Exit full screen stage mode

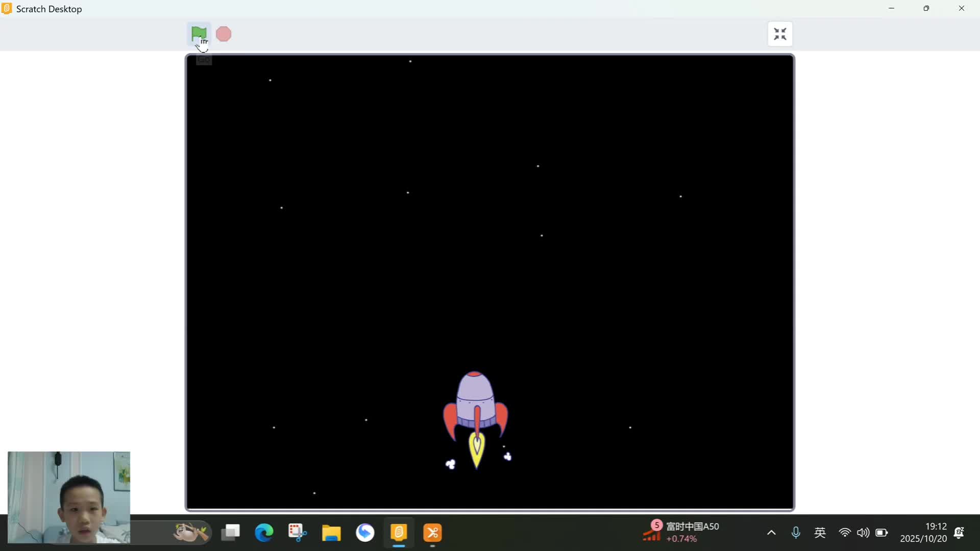[x=780, y=34]
